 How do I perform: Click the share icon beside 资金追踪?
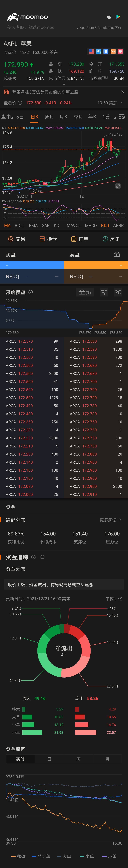click(x=42, y=557)
